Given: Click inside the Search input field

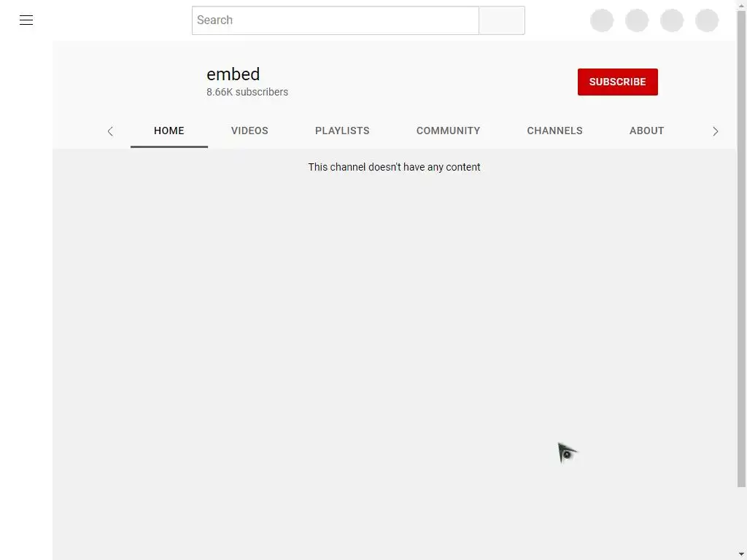Looking at the screenshot, I should coord(336,20).
